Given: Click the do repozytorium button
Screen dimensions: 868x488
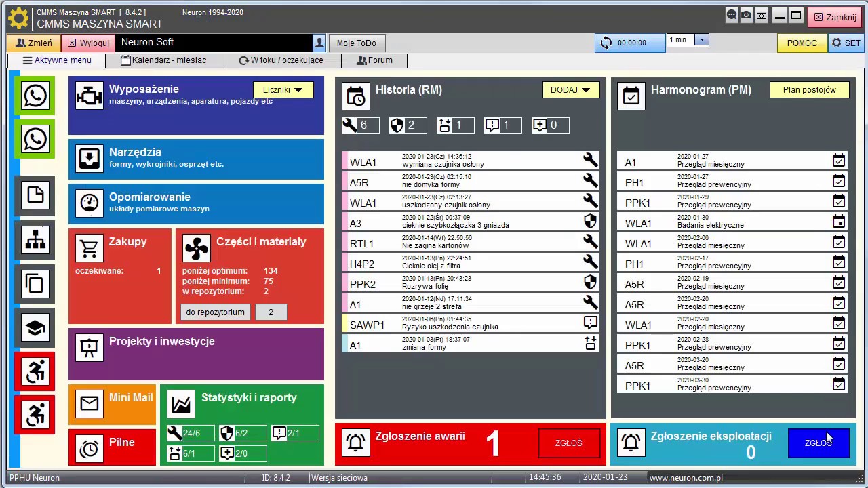Looking at the screenshot, I should (215, 312).
